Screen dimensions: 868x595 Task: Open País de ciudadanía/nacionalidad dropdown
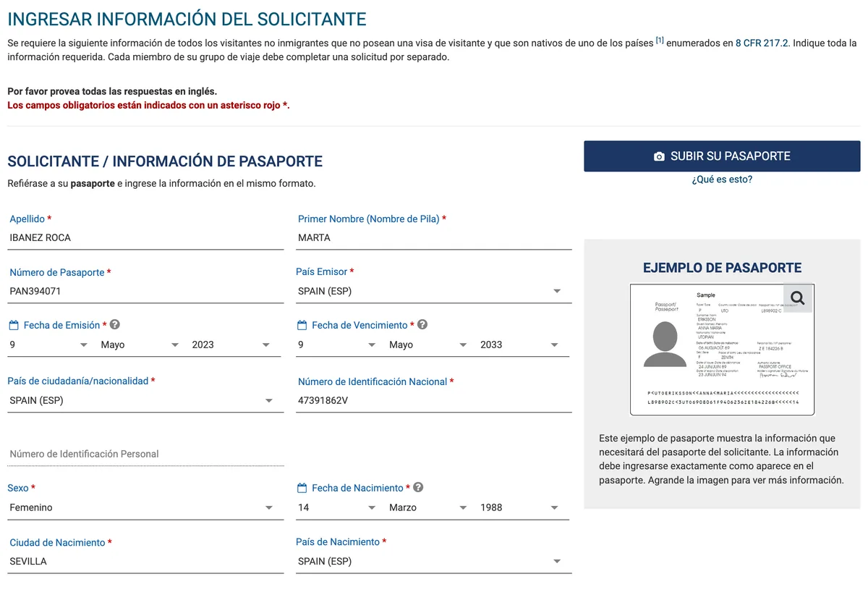pos(145,400)
